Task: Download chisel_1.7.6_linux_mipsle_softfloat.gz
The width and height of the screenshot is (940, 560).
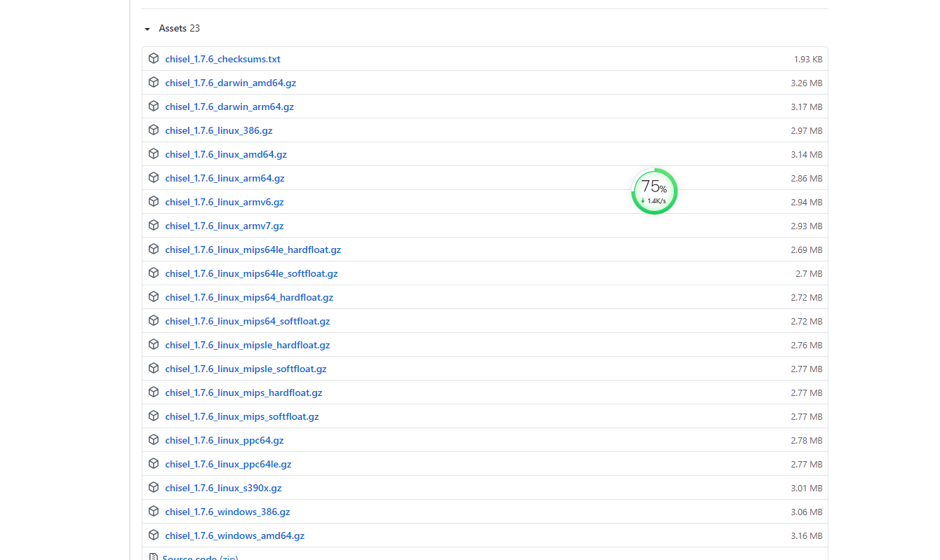Action: pos(246,369)
